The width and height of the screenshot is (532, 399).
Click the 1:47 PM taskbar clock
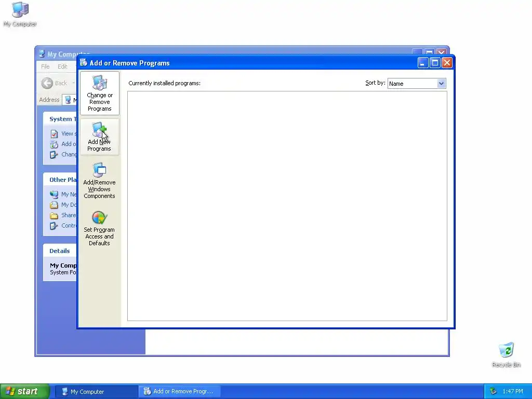513,392
